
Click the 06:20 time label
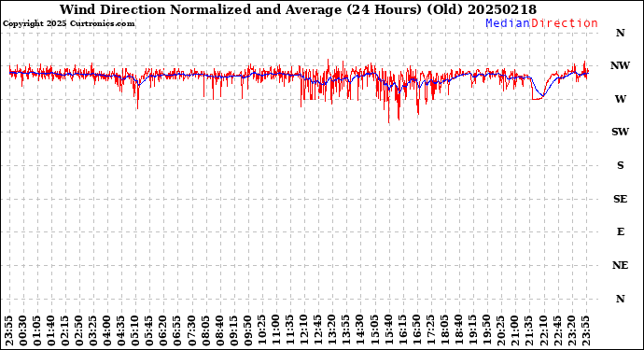(163, 330)
